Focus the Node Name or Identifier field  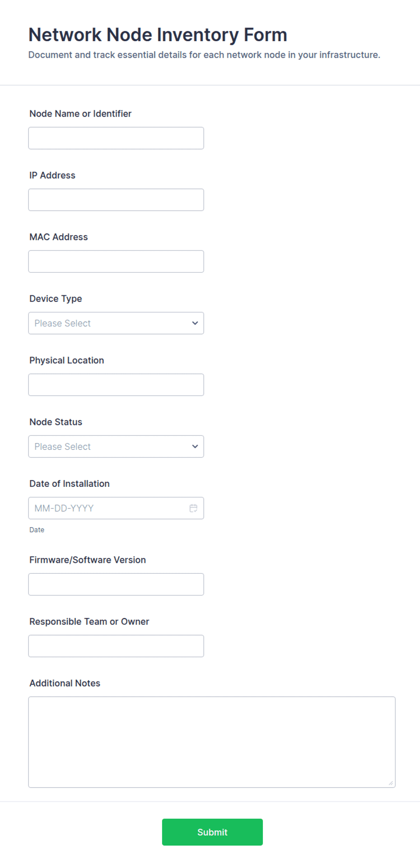point(116,138)
